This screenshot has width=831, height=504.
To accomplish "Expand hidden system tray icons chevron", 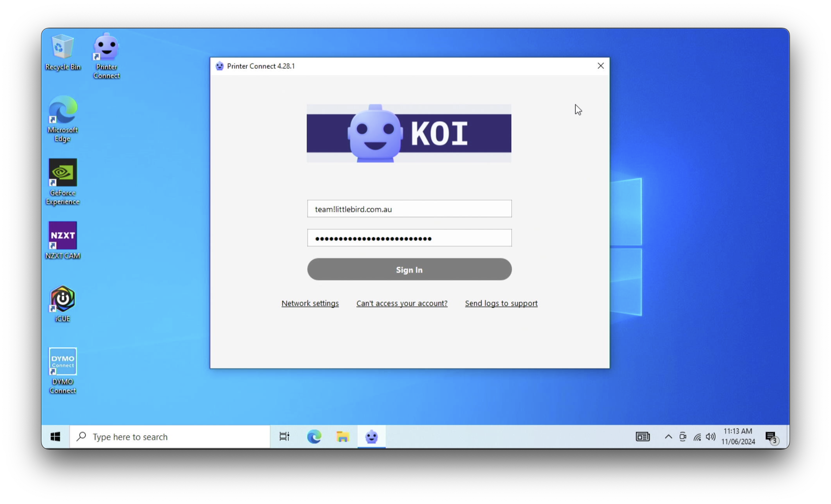I will [x=668, y=437].
